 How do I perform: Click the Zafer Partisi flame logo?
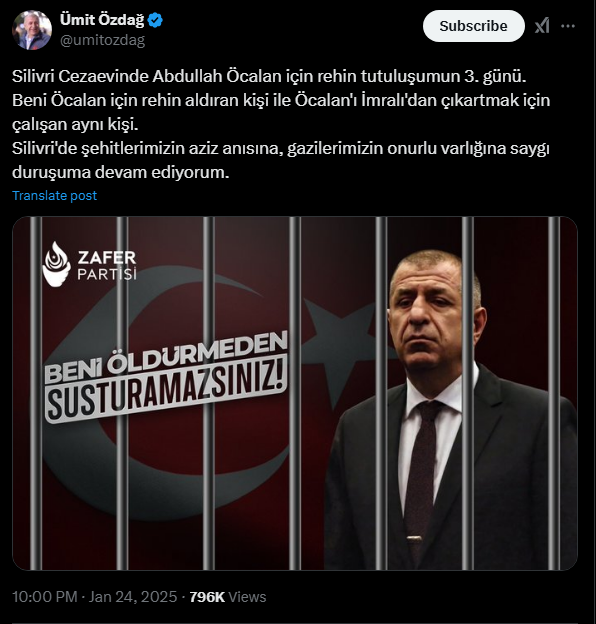click(56, 263)
